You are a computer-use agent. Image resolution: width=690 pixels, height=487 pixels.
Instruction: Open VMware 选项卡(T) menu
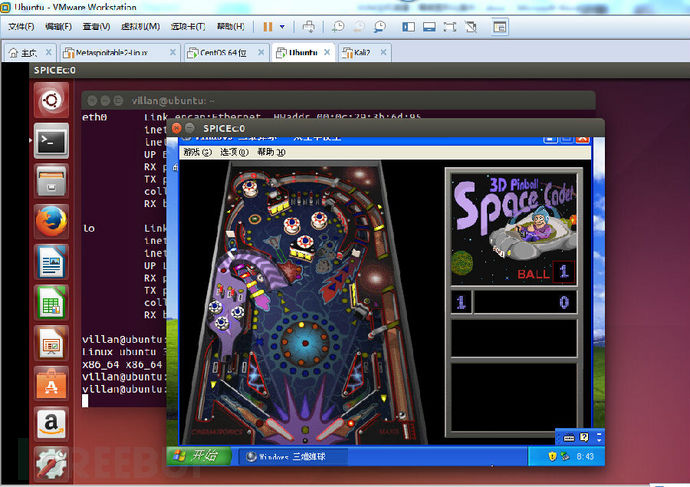coord(188,27)
